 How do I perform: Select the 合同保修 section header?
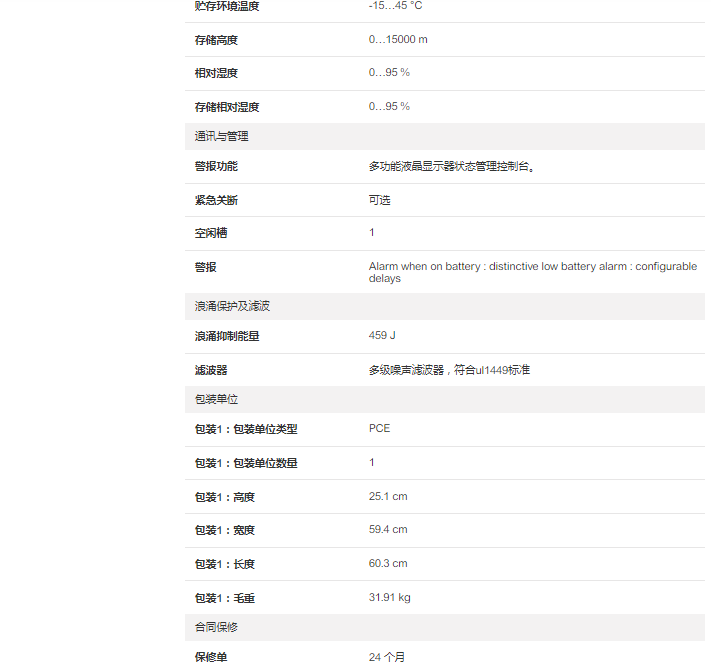click(216, 627)
